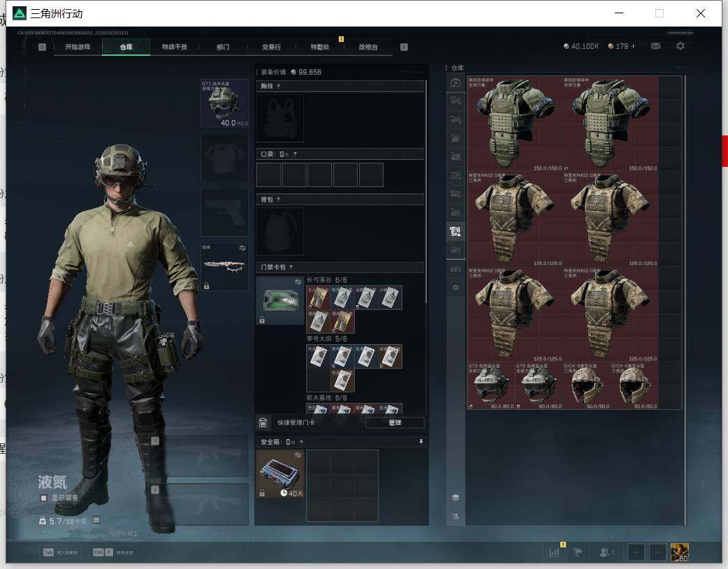The height and width of the screenshot is (569, 728).
Task: Click the Tab key hint button
Action: (48, 552)
